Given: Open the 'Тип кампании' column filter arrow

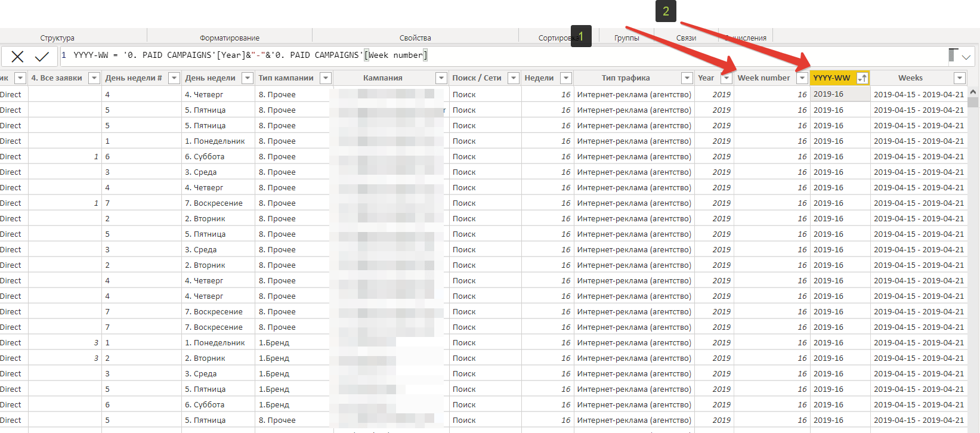Looking at the screenshot, I should (x=326, y=78).
